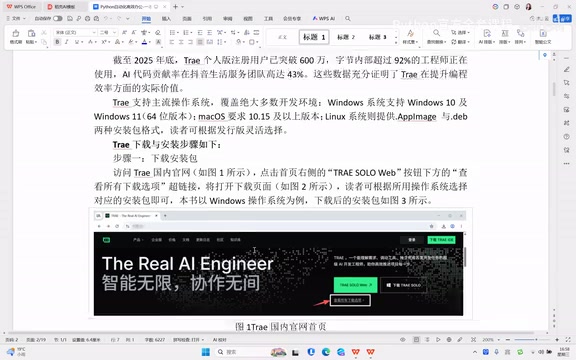
Task: Open the spell check status dropdown
Action: pyautogui.click(x=188, y=340)
